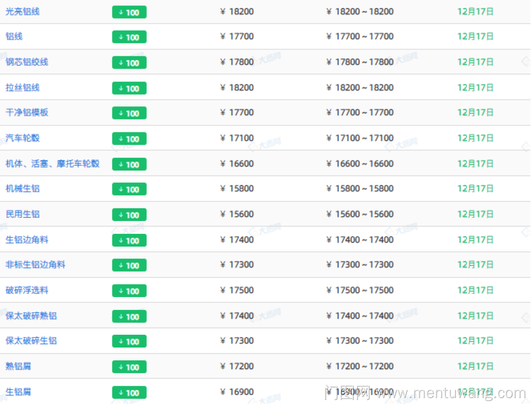Open the 保太破碎熟铝 link

pos(31,316)
